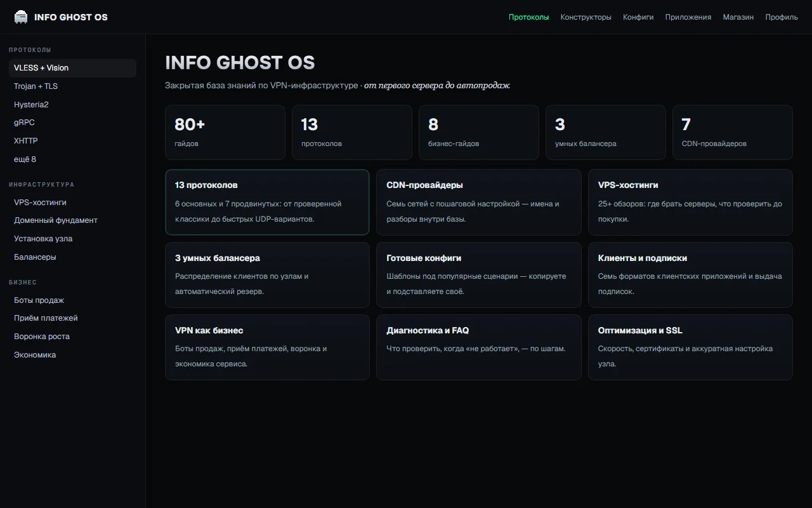This screenshot has width=812, height=508.
Task: Click the large INFO GHOST OS page heading
Action: coord(240,62)
